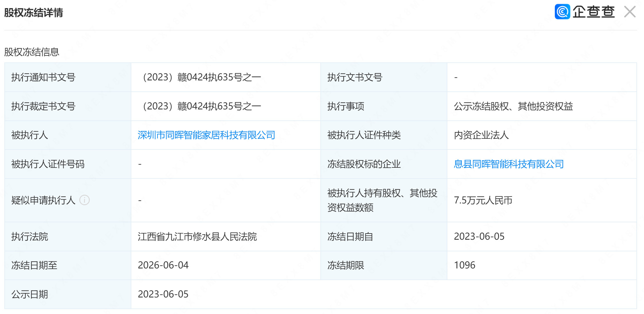Click 江西省九江市修水县人民法院 court name
The height and width of the screenshot is (314, 644).
(x=197, y=237)
